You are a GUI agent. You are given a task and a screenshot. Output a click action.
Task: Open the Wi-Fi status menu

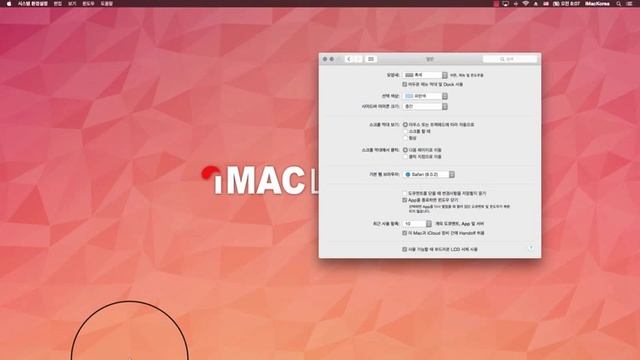[526, 4]
